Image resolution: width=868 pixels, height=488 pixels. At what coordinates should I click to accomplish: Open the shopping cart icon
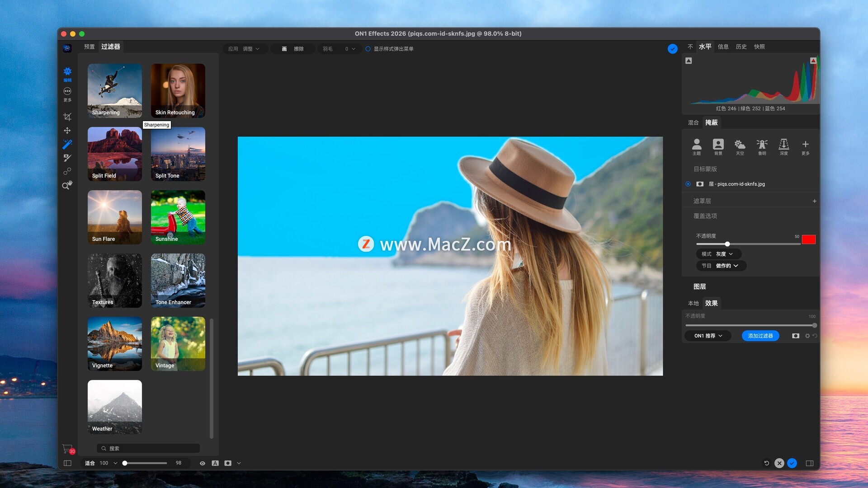(x=67, y=449)
